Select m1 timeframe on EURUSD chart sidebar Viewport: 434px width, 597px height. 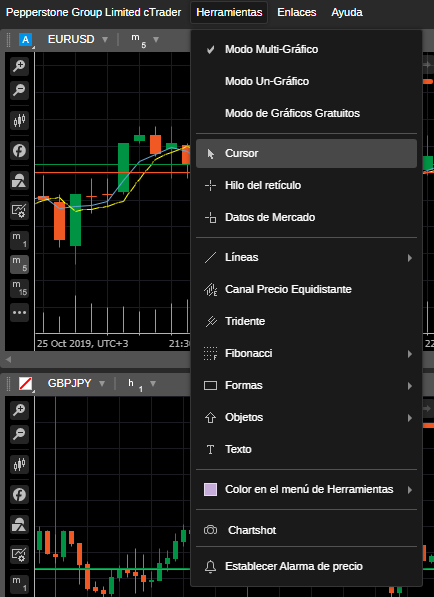point(19,240)
